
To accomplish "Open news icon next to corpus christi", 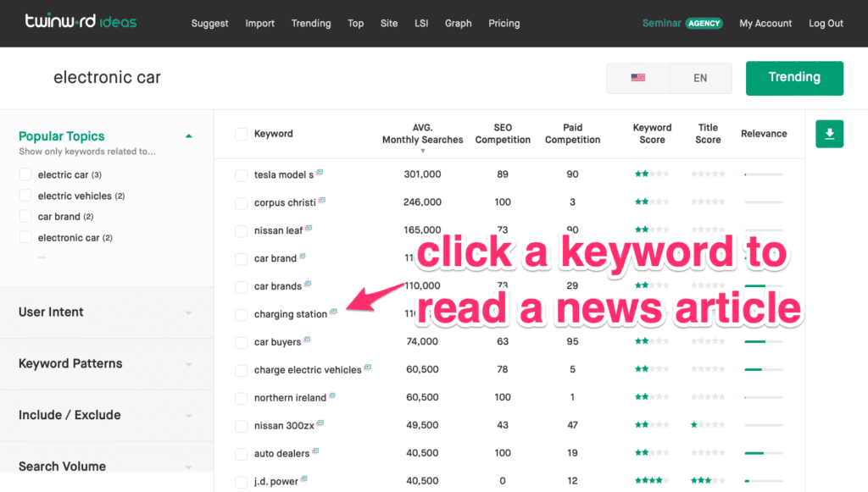I will [x=322, y=200].
